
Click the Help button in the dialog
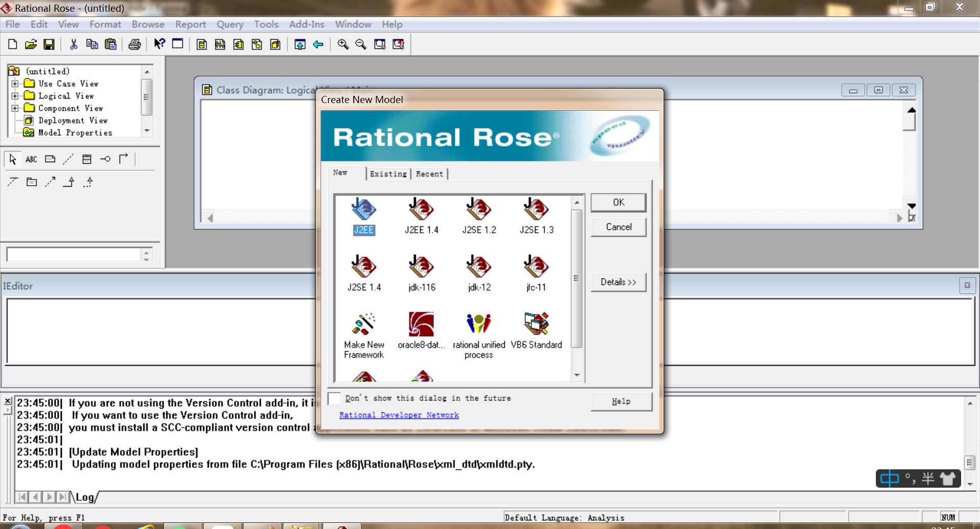(621, 401)
